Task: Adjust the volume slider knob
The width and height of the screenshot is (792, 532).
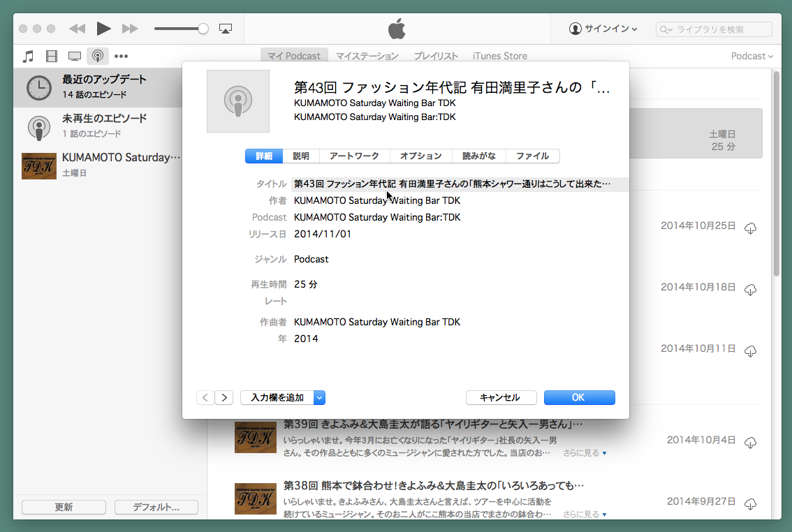Action: (x=203, y=29)
